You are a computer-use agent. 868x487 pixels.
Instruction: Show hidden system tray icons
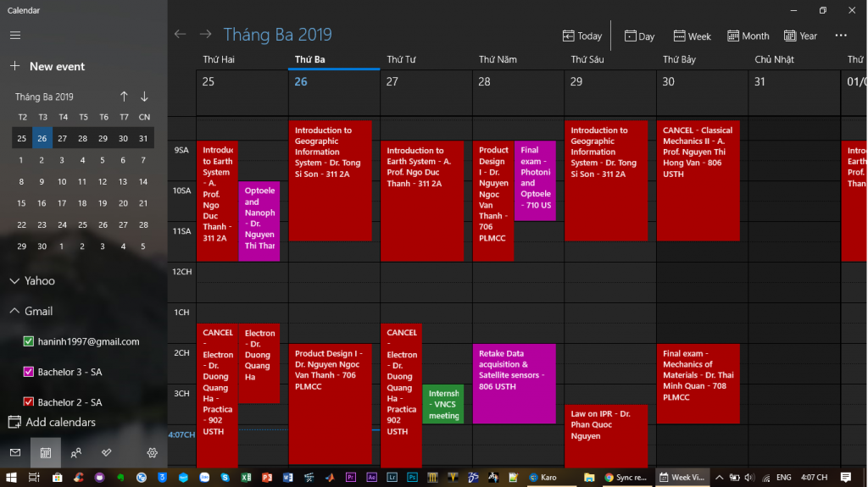tap(719, 477)
